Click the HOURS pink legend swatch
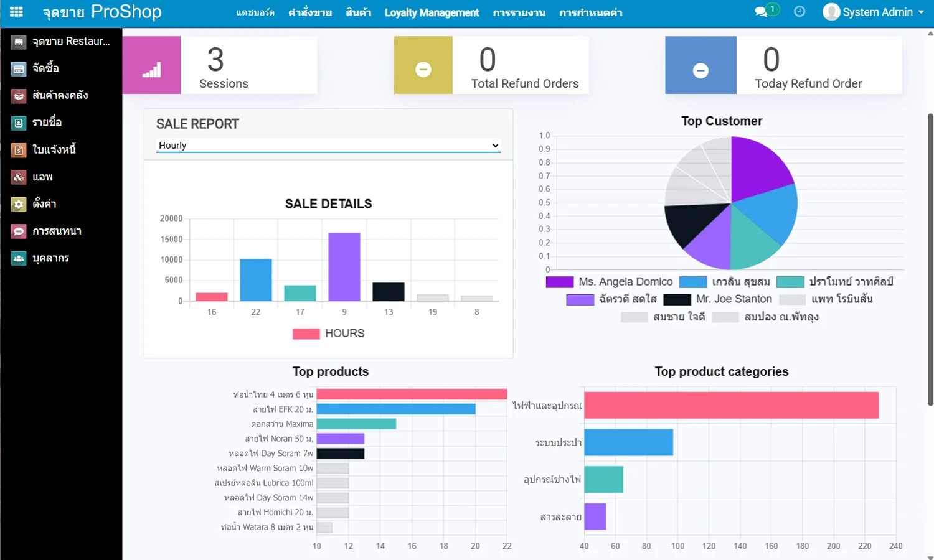The image size is (934, 560). [306, 334]
